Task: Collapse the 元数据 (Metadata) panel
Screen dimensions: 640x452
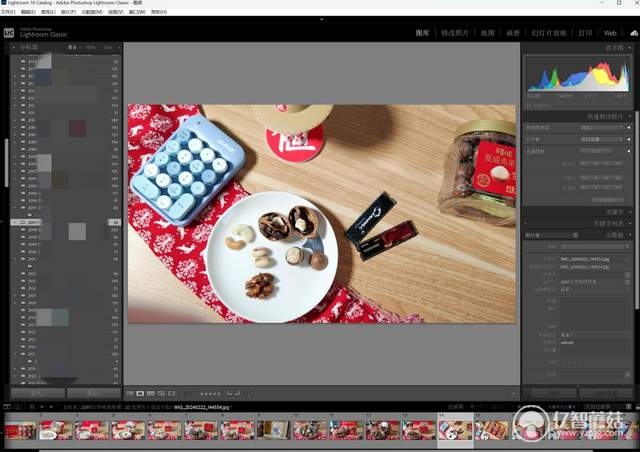Action: [630, 235]
